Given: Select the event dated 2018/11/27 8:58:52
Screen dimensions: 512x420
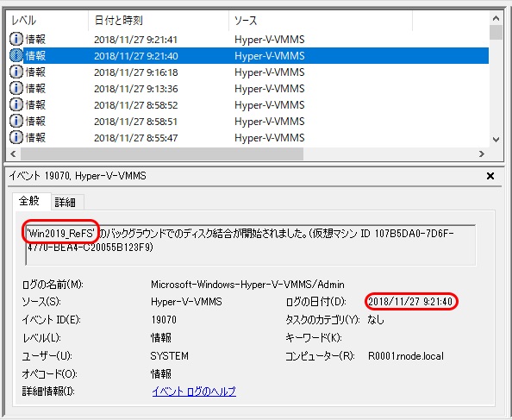Looking at the screenshot, I should point(248,105).
